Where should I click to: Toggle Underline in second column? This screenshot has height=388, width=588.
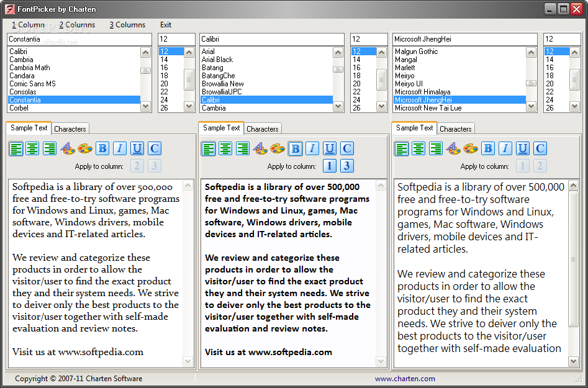330,148
